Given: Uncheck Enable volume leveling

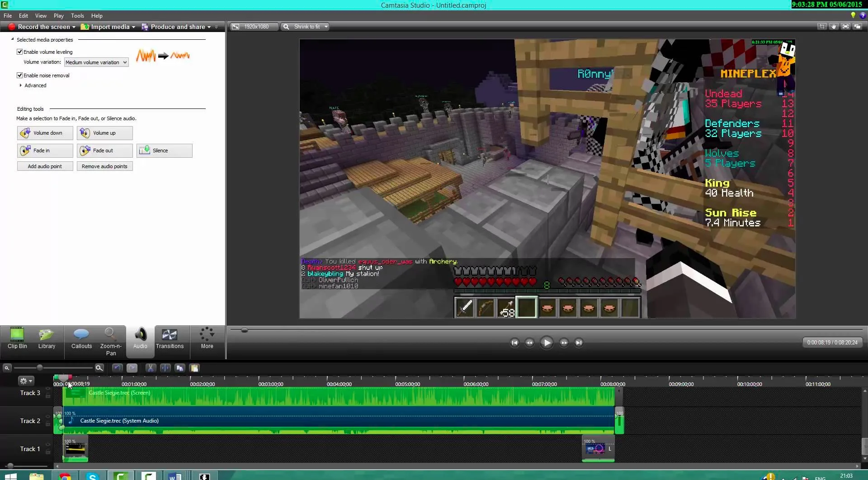Looking at the screenshot, I should (x=19, y=52).
